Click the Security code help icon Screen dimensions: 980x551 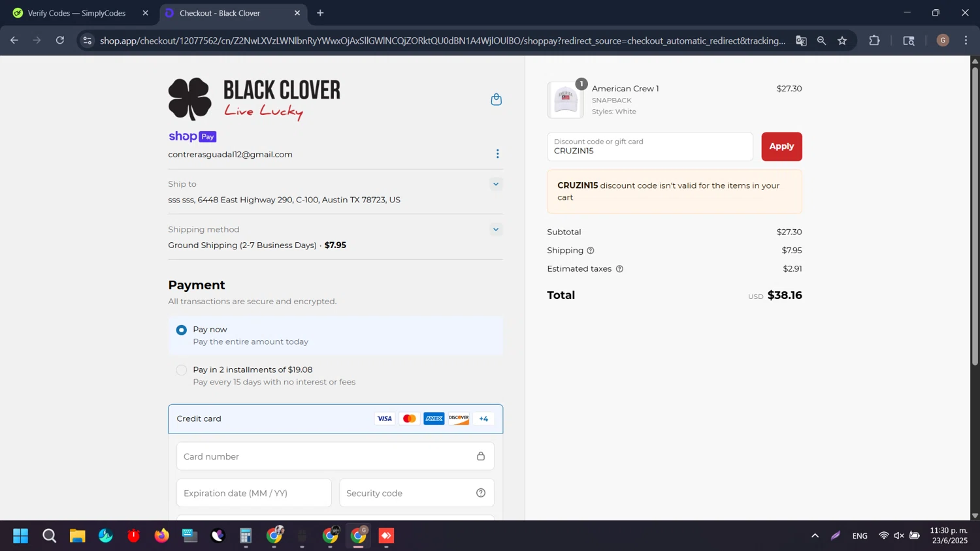pyautogui.click(x=481, y=493)
